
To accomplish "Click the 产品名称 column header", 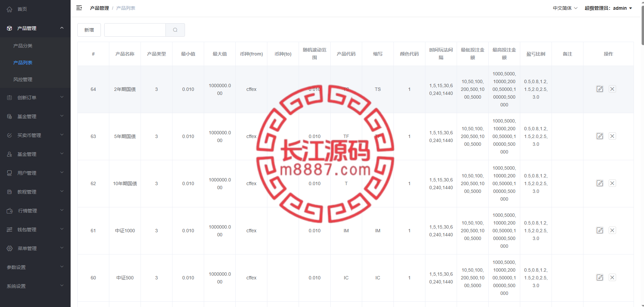I will pyautogui.click(x=125, y=54).
